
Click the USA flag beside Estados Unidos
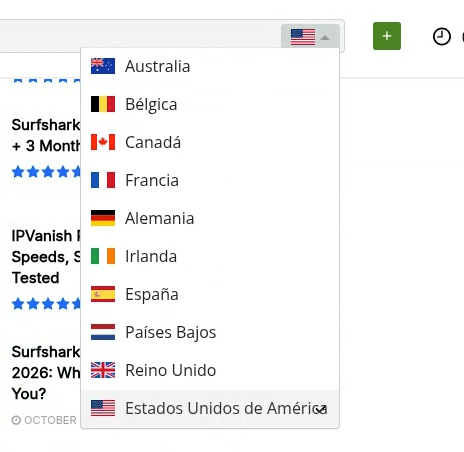103,408
